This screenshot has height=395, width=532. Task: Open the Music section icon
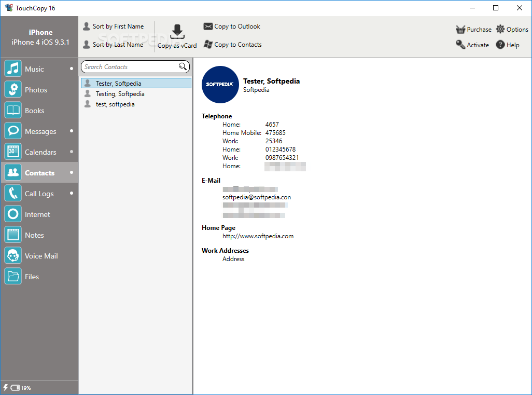13,69
